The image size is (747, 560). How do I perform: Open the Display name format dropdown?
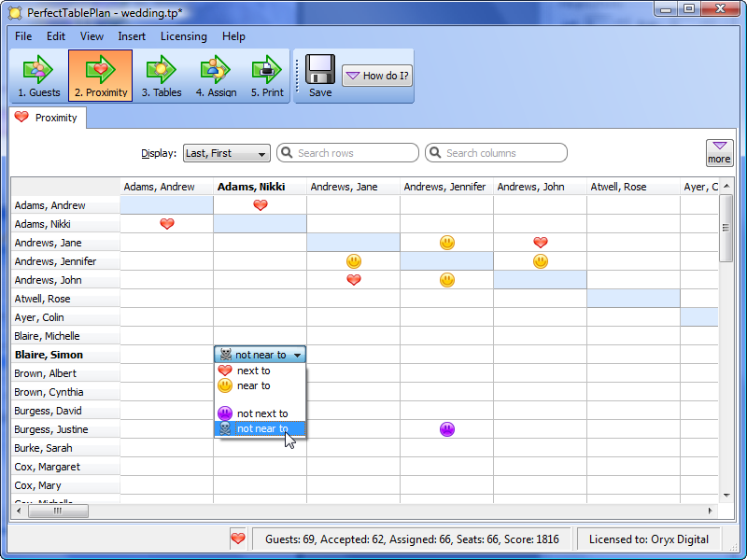coord(226,152)
